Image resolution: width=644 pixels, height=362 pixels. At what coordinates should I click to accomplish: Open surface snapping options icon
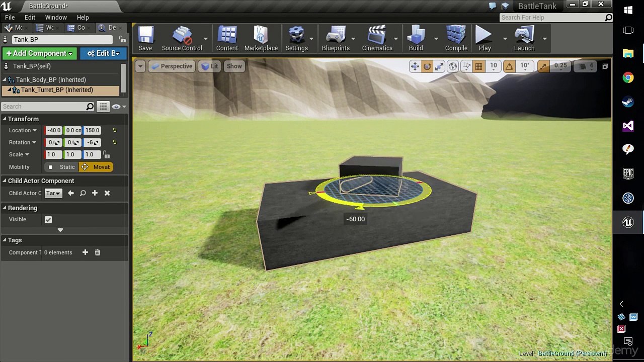pos(466,66)
